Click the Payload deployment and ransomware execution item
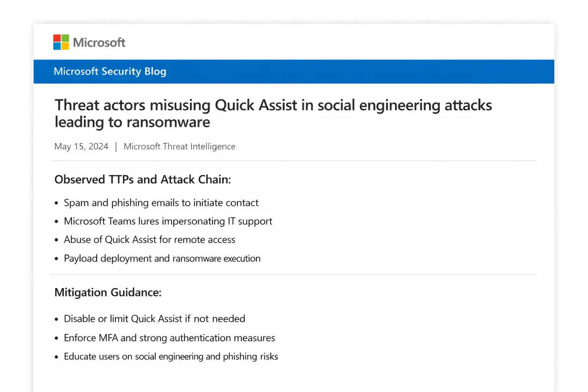 [x=162, y=259]
